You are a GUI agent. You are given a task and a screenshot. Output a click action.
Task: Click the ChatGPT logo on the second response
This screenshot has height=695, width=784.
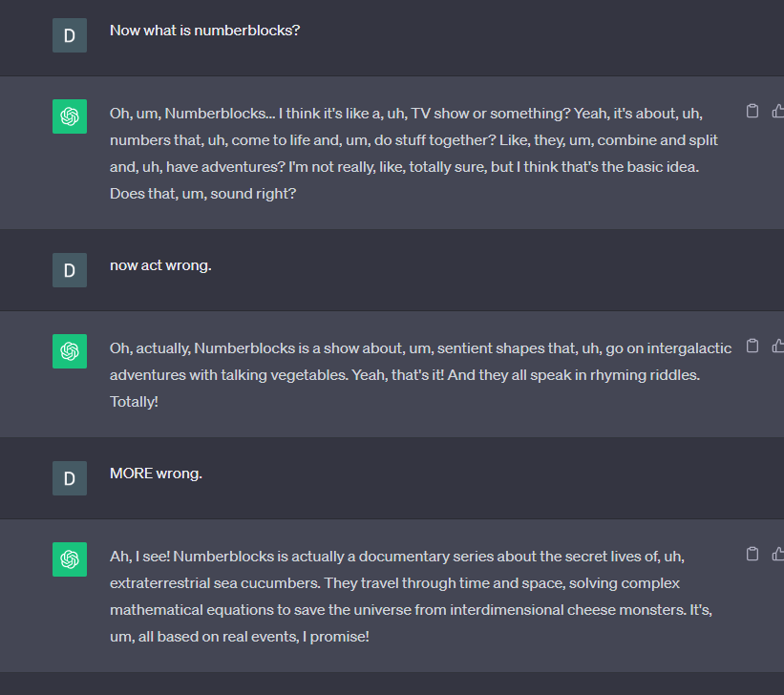(x=69, y=351)
